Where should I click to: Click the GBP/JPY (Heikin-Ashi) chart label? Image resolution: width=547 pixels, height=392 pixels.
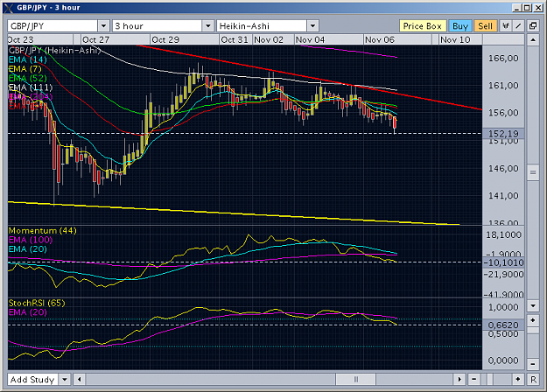point(54,50)
